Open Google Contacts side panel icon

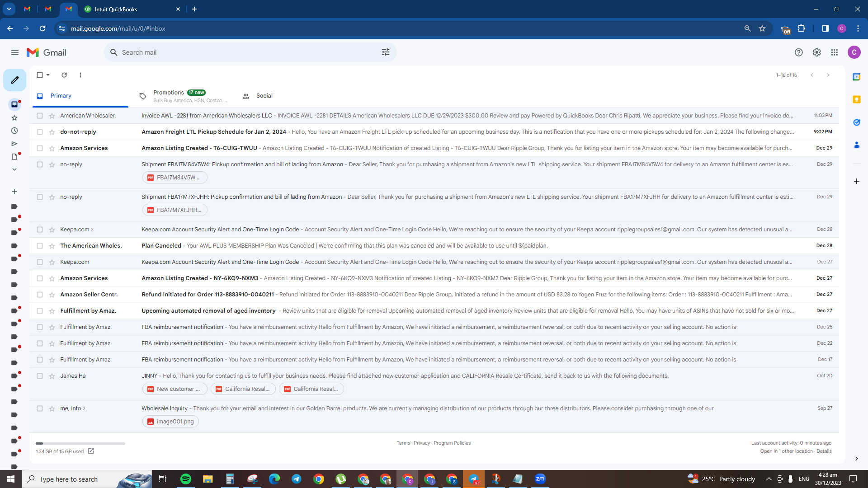click(856, 145)
